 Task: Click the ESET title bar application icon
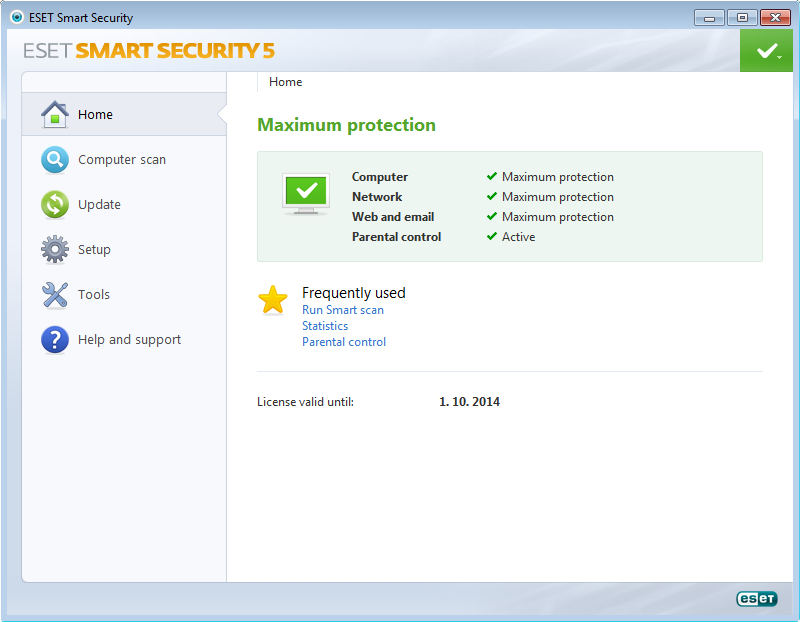pyautogui.click(x=17, y=17)
